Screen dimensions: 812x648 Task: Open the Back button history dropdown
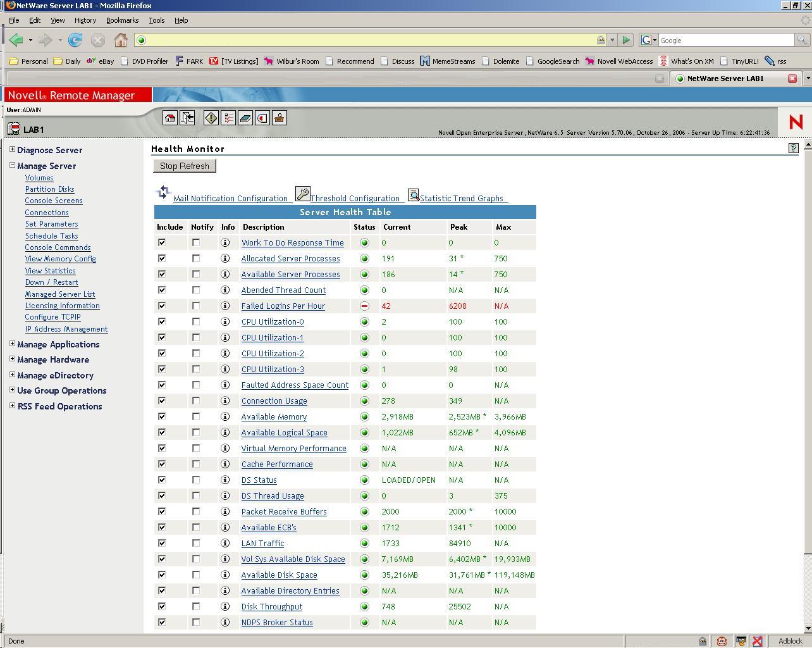point(30,40)
